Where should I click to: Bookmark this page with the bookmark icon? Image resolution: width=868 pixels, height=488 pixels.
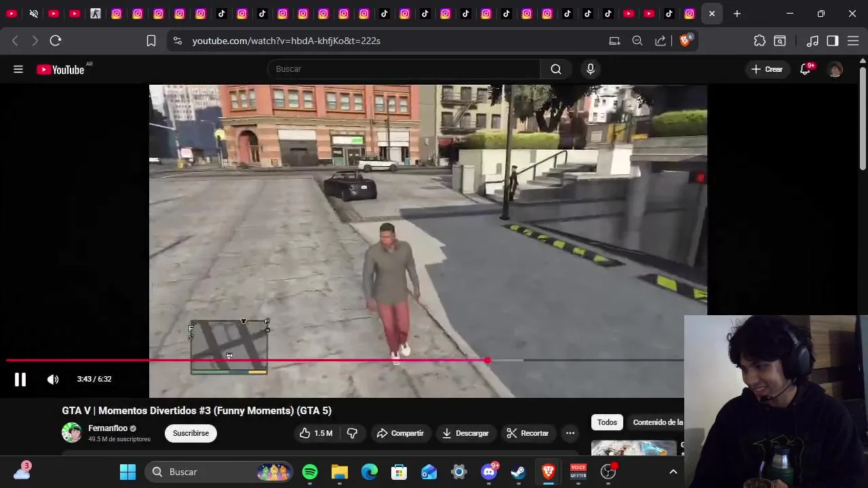[x=151, y=41]
